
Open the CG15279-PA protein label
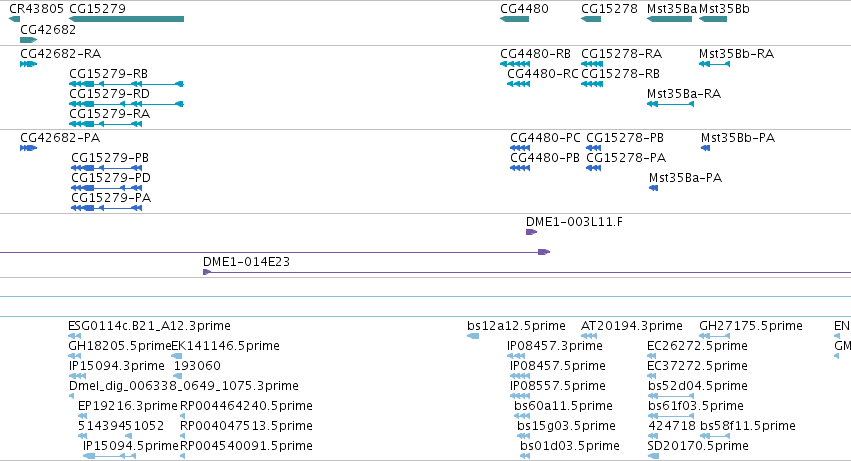111,198
